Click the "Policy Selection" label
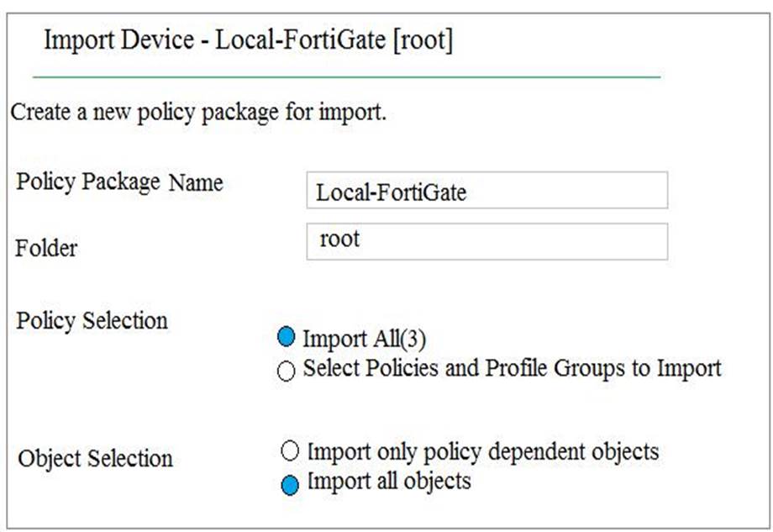Viewport: 773px width, 532px height. [92, 321]
